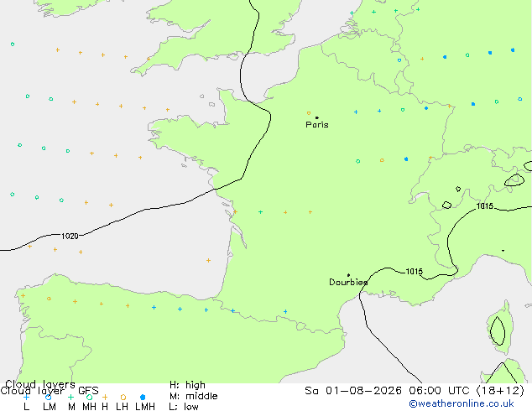The height and width of the screenshot is (411, 532).
Task: Click the orange plus legend symbol for H
Action: pyautogui.click(x=105, y=397)
